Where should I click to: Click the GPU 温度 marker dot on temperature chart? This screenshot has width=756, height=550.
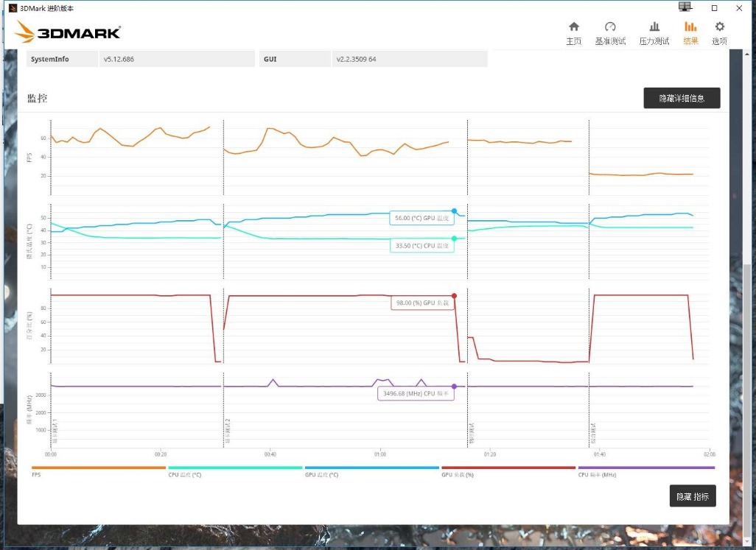tap(455, 209)
